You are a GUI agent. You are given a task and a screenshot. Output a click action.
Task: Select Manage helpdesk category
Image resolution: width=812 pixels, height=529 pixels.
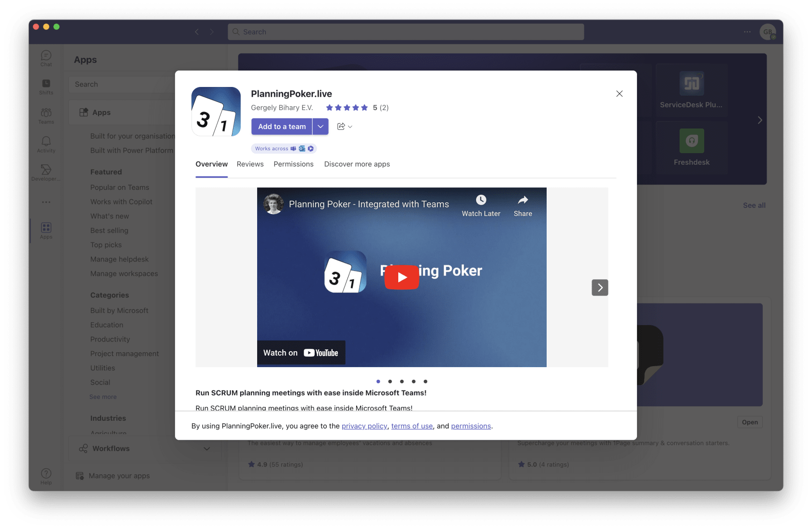(119, 259)
